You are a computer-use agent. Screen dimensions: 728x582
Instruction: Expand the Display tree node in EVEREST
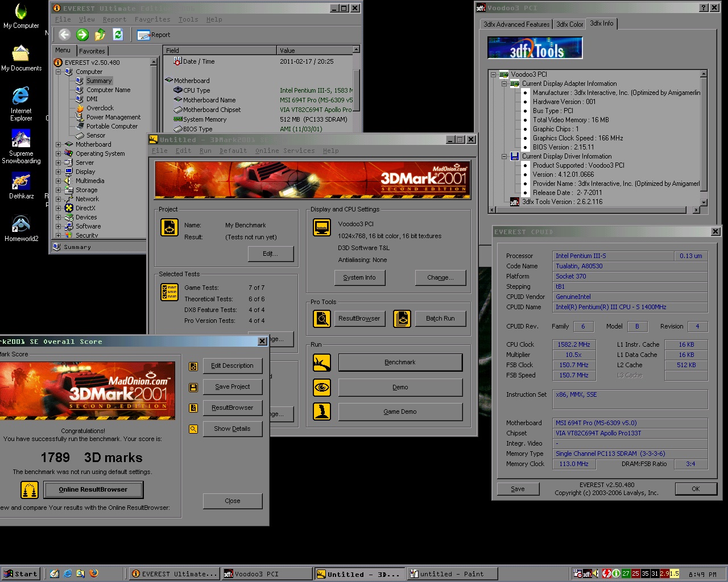(58, 172)
